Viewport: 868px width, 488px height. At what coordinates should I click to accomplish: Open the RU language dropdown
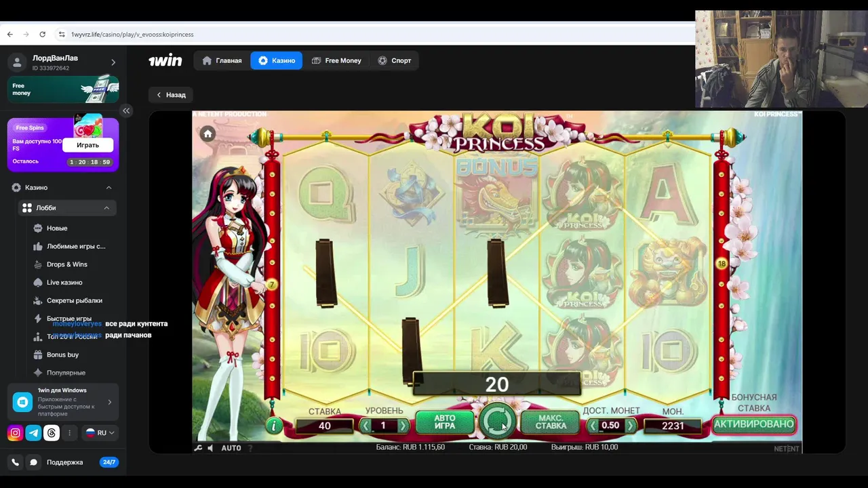(100, 432)
